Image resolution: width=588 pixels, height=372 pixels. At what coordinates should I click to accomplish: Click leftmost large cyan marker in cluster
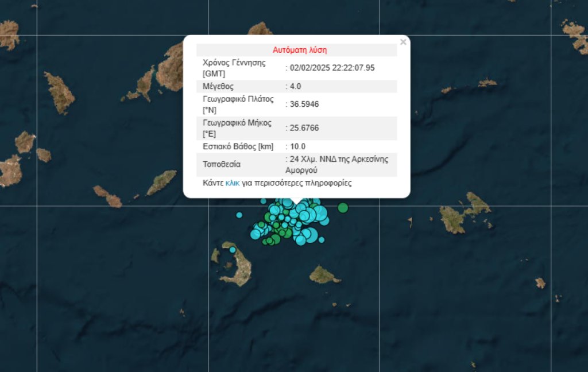[256, 233]
